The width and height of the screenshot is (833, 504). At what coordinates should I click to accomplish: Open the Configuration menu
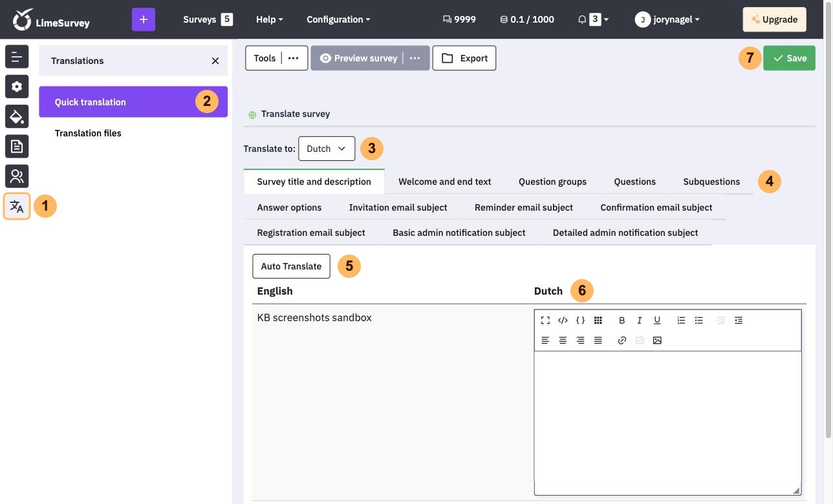coord(338,19)
